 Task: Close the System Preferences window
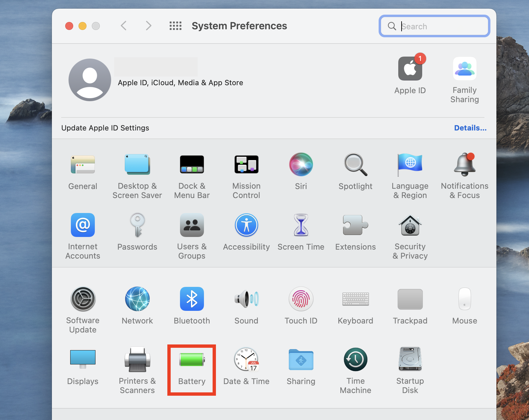pyautogui.click(x=69, y=26)
